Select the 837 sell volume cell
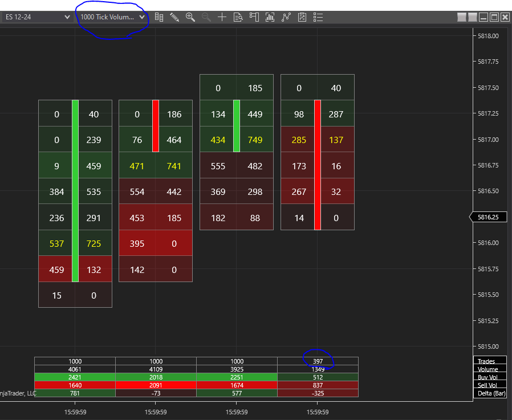 point(318,385)
